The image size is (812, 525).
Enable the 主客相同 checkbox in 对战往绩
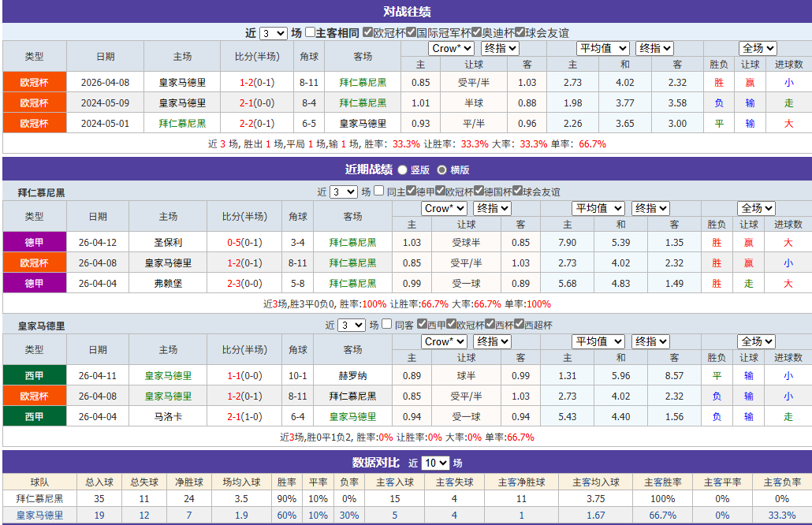(309, 33)
